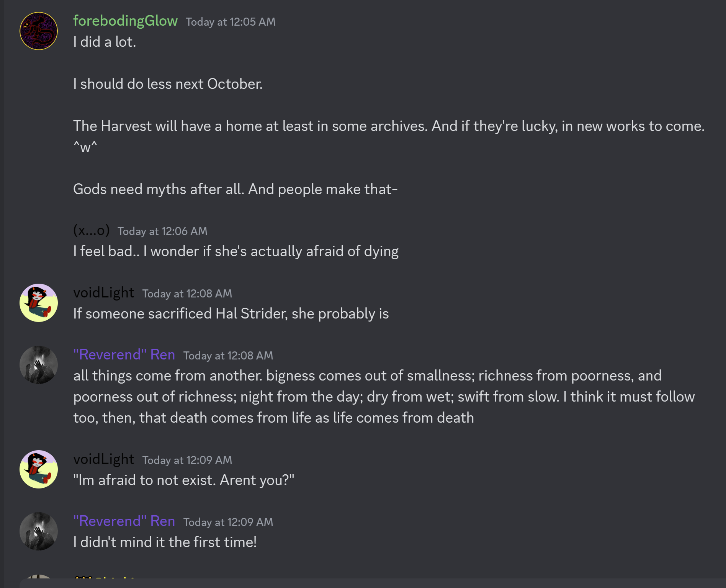Screen dimensions: 726x588
Task: Click voidLight's username at 12:08 AM
Action: (103, 293)
